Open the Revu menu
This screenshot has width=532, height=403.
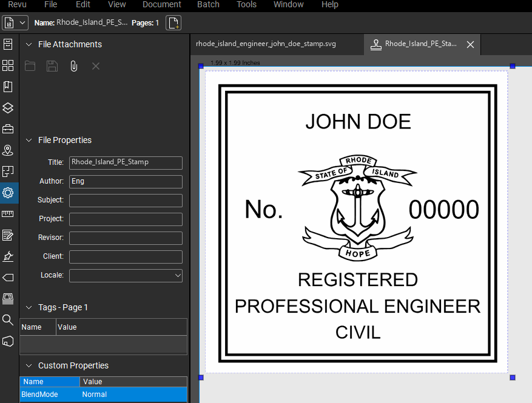click(x=17, y=4)
